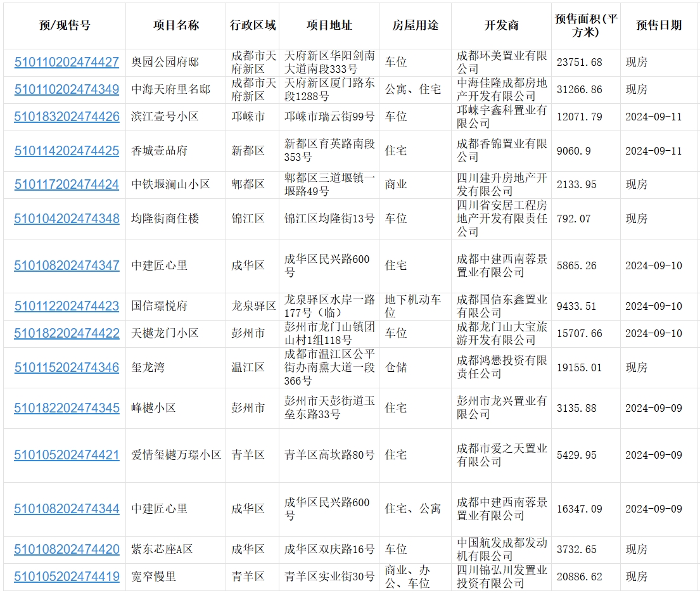The width and height of the screenshot is (700, 593).
Task: Click developer 中国航发成都发动机有限公司
Action: click(x=502, y=549)
